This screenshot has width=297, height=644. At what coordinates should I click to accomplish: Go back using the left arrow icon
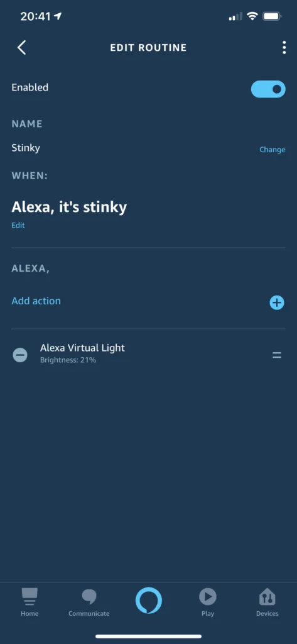[22, 48]
